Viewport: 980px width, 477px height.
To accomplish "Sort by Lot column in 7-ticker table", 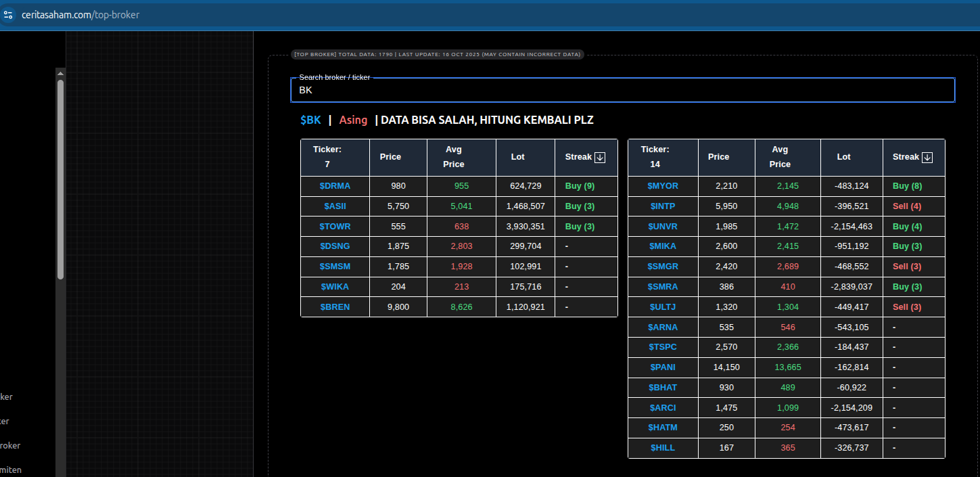I will (x=517, y=157).
